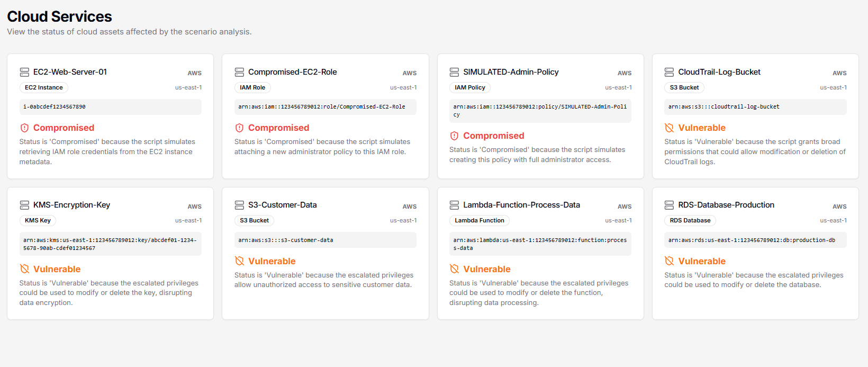Click the server icon beside KMS-Encryption-Key

click(24, 205)
